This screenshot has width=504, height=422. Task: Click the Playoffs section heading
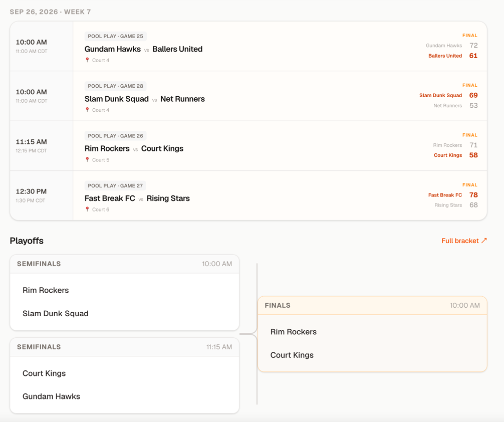[27, 241]
